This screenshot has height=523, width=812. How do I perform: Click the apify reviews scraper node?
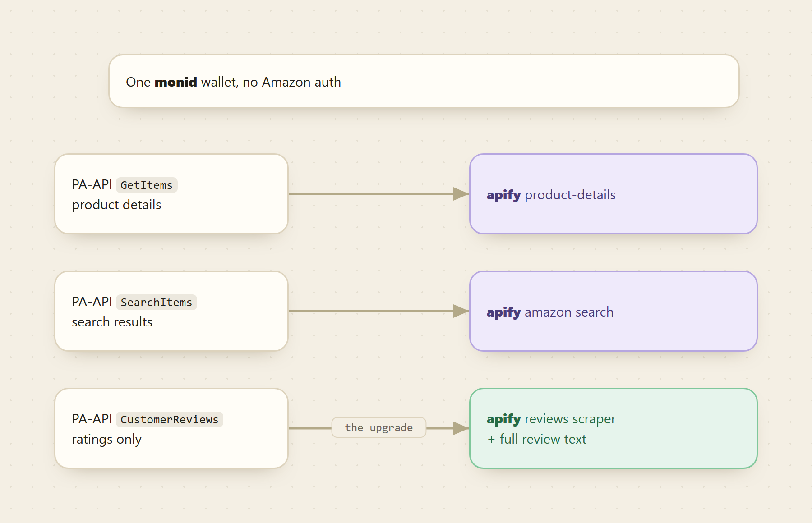pos(613,428)
